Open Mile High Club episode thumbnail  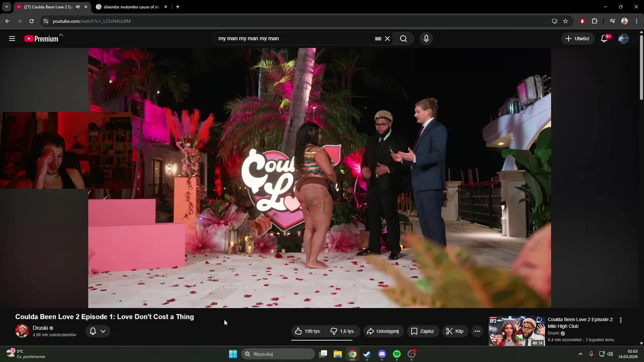click(x=517, y=331)
